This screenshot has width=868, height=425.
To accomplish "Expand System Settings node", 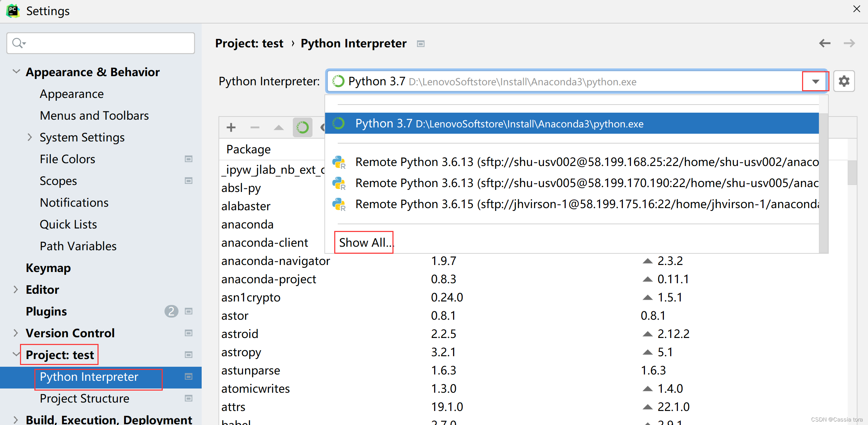I will pos(30,137).
